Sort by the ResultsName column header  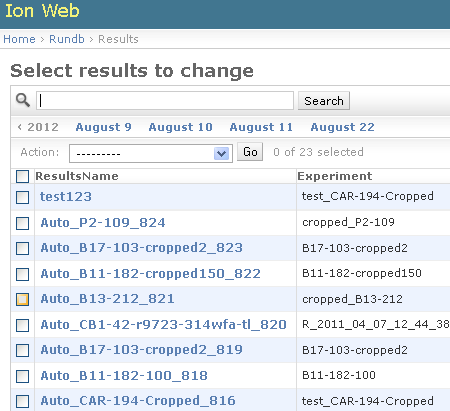click(x=77, y=176)
